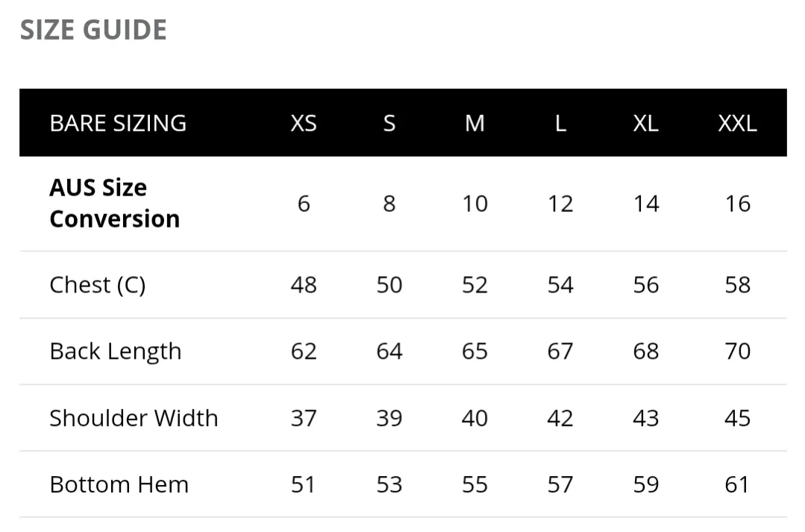Image resolution: width=805 pixels, height=532 pixels.
Task: Click the SIZE GUIDE heading
Action: [93, 30]
